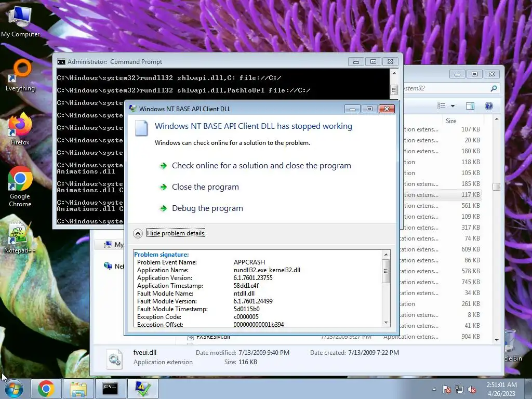
Task: Click the problem signature scrollbar thumb
Action: click(386, 271)
